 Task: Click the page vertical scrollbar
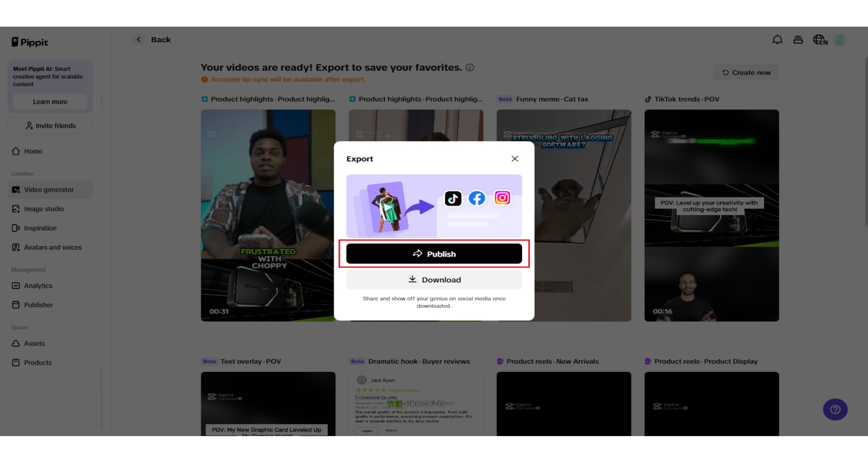866,142
